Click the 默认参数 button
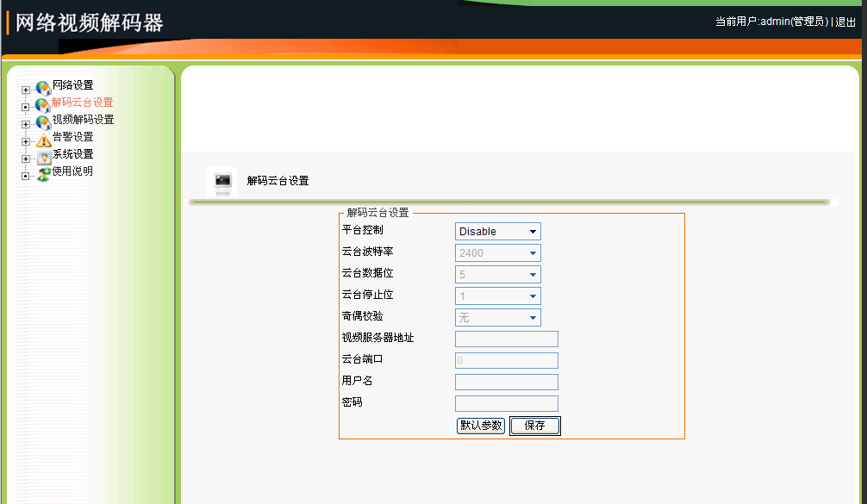 481,426
